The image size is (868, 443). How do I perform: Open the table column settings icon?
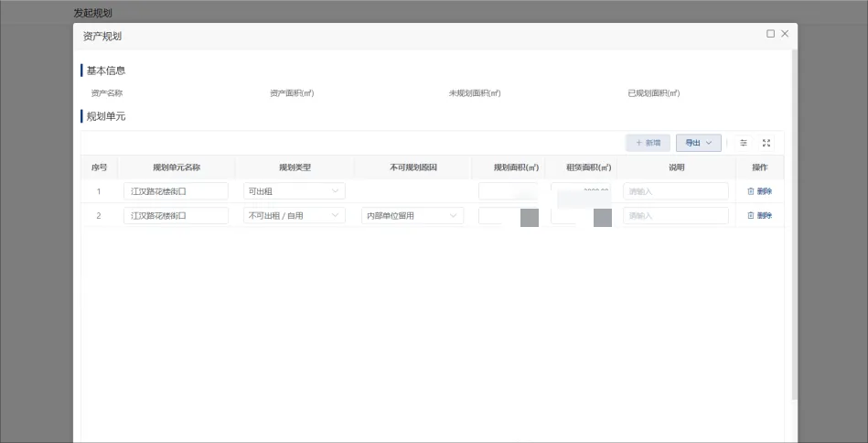pyautogui.click(x=744, y=143)
